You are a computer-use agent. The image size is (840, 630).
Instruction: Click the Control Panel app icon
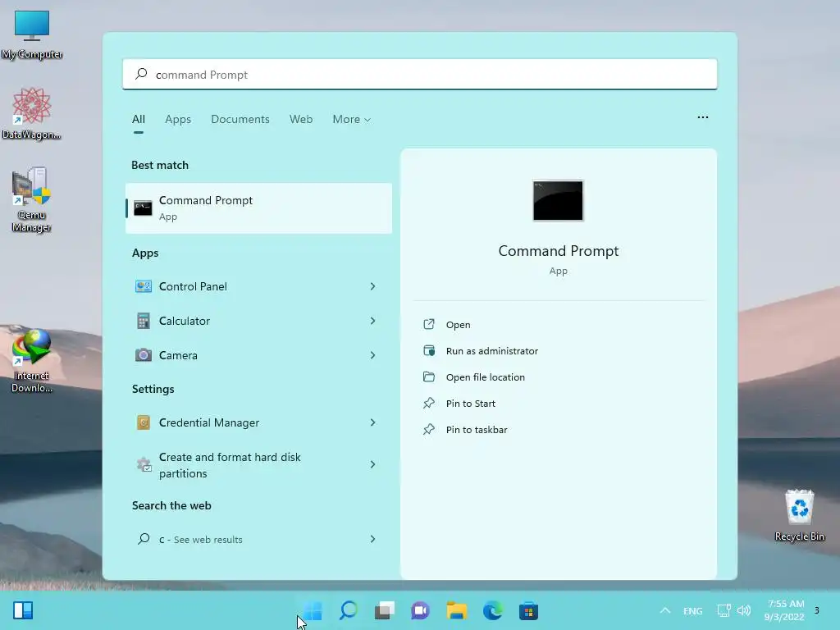(143, 286)
